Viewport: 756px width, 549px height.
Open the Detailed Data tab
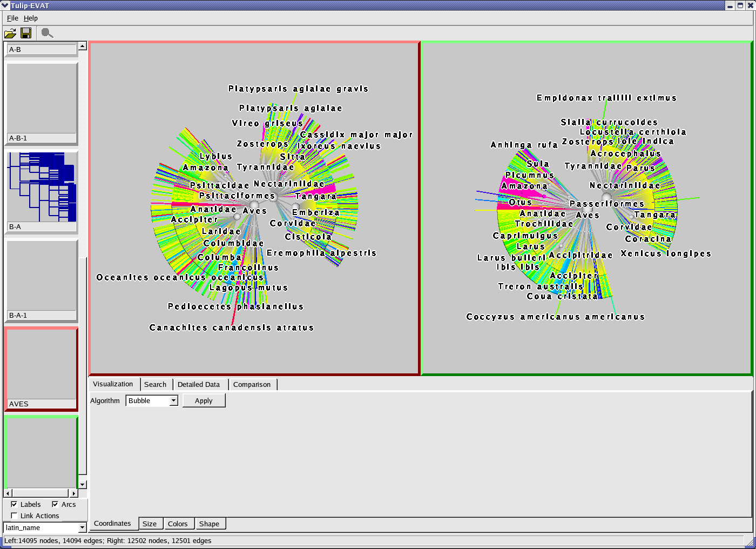(198, 384)
